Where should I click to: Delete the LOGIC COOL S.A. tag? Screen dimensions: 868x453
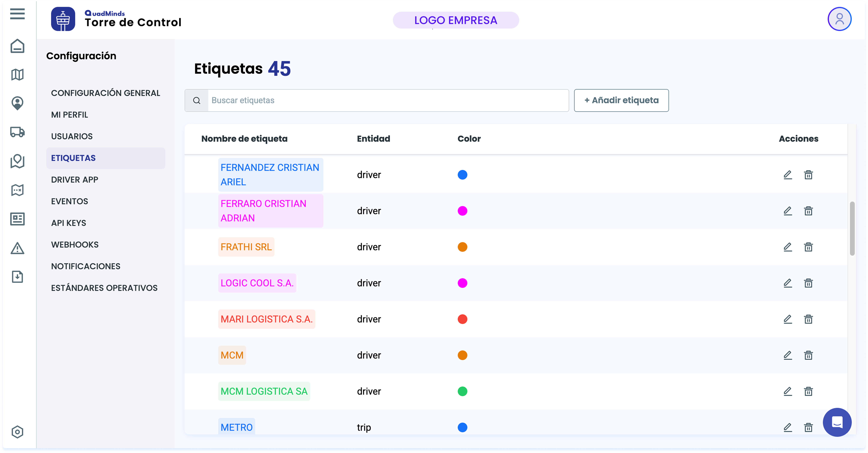coord(808,283)
